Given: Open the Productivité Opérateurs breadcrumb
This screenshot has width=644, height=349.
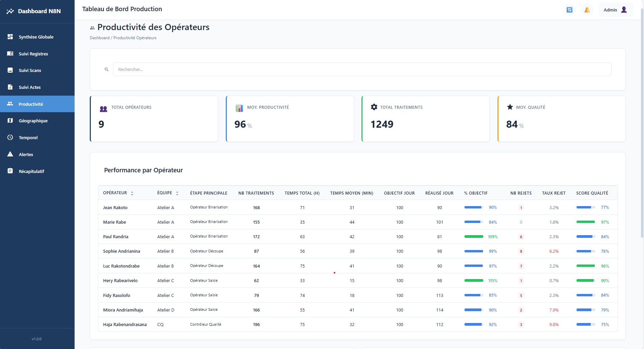Looking at the screenshot, I should click(x=135, y=38).
